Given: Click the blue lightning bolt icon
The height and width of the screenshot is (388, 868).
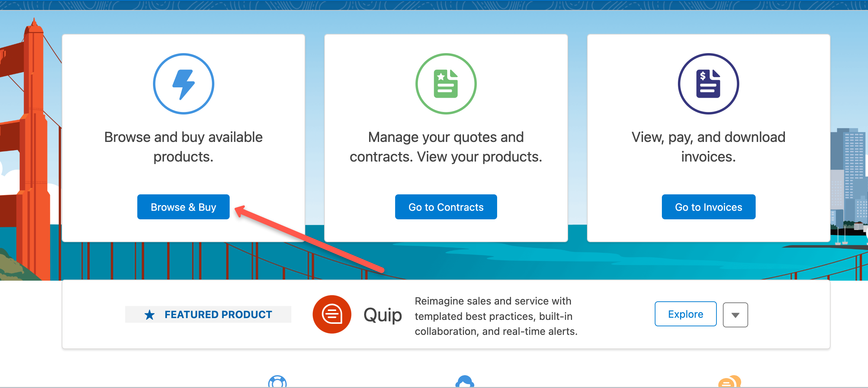Looking at the screenshot, I should coord(183,83).
